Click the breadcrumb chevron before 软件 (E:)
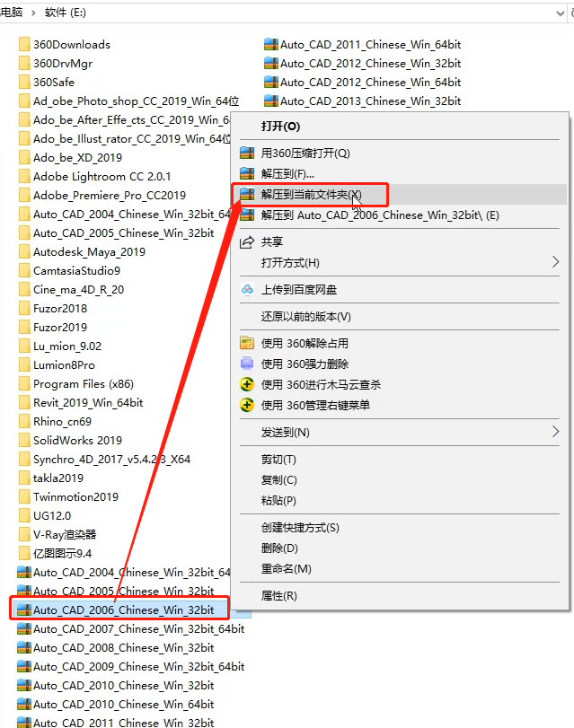Viewport: 574px width, 728px height. point(33,13)
